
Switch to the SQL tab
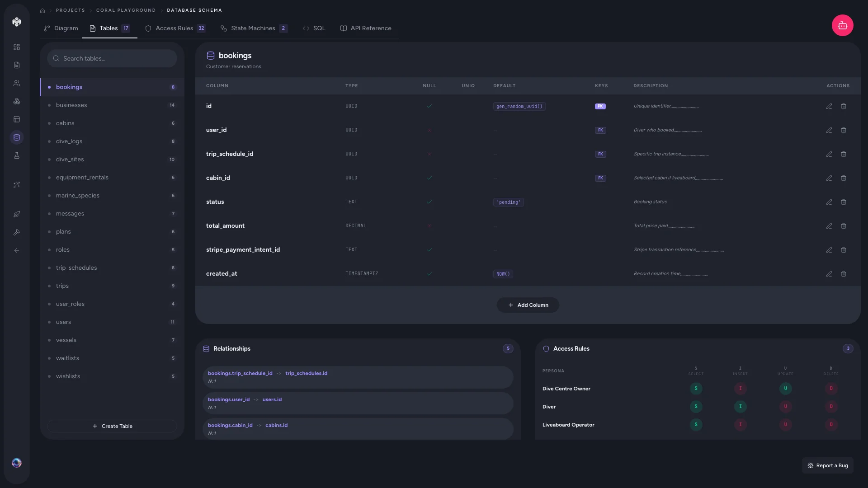click(x=314, y=28)
